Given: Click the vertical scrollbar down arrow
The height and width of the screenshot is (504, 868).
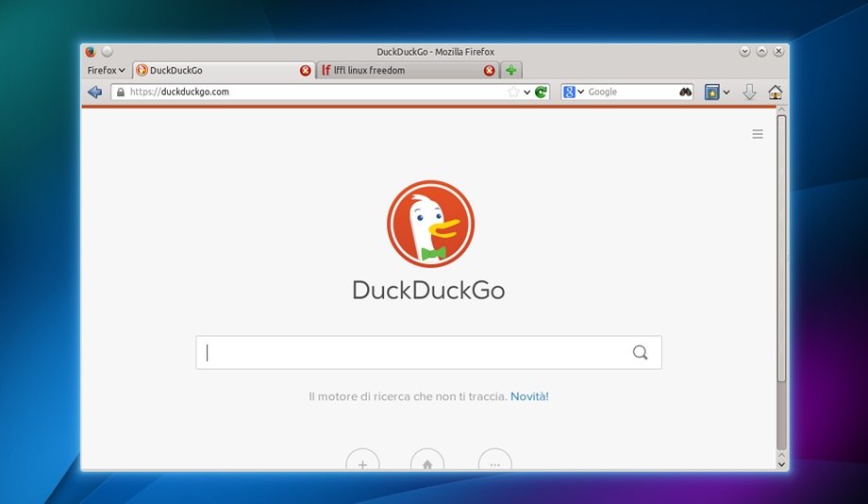Looking at the screenshot, I should point(781,463).
